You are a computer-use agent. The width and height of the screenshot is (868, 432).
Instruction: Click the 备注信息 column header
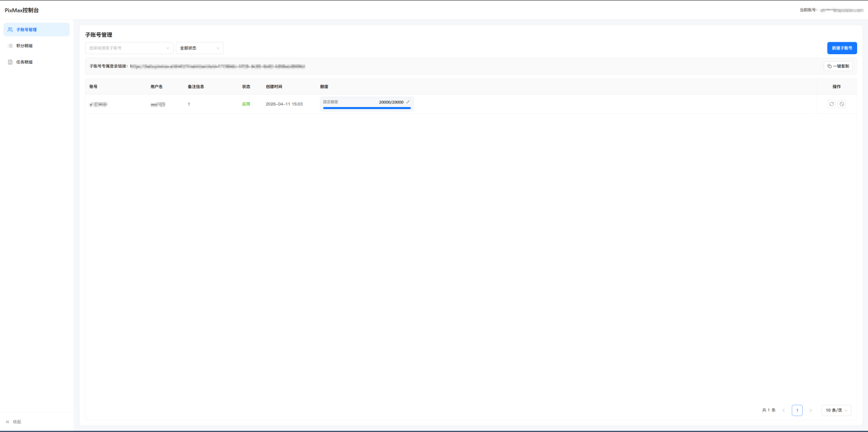[196, 87]
